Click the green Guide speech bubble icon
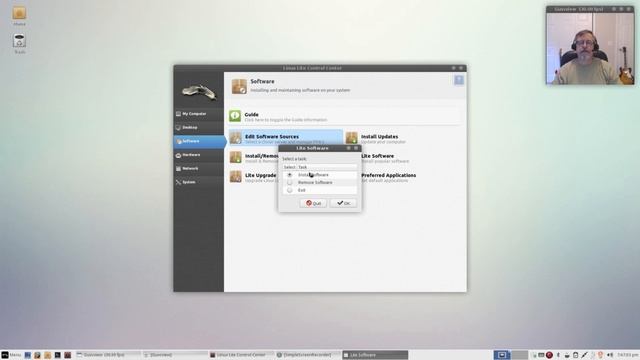Image resolution: width=640 pixels, height=360 pixels. point(235,116)
